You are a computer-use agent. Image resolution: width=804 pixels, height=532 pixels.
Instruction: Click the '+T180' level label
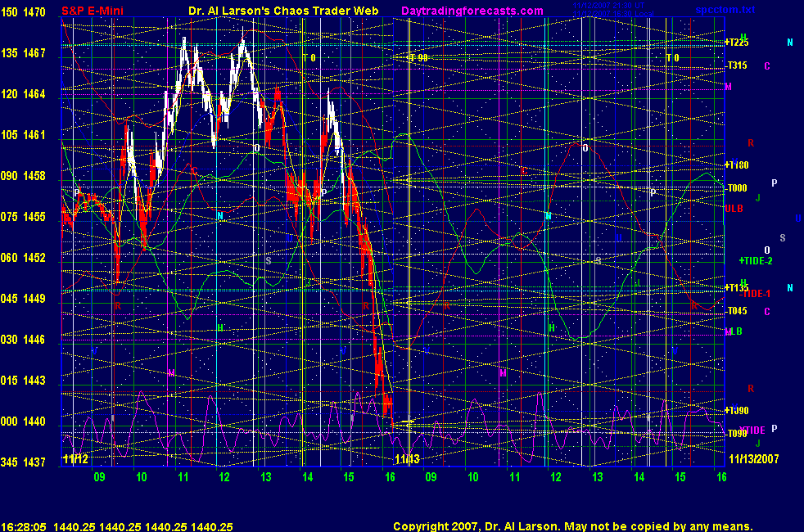point(737,165)
